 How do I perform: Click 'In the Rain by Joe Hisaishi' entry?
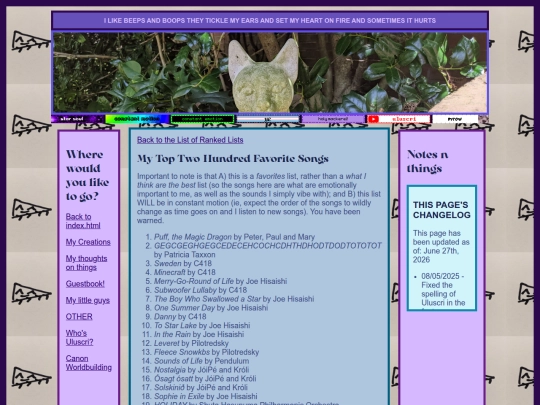click(x=199, y=334)
